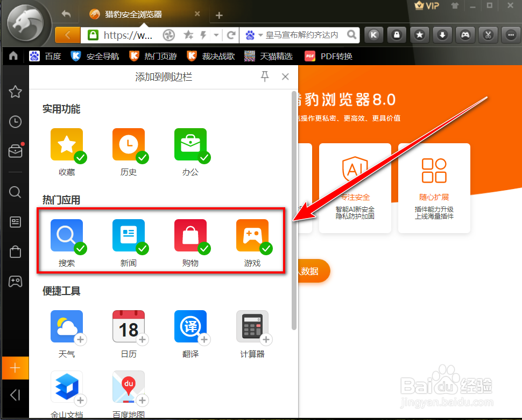Click the 专注安全 AI feature card
This screenshot has width=522, height=420.
pos(355,188)
